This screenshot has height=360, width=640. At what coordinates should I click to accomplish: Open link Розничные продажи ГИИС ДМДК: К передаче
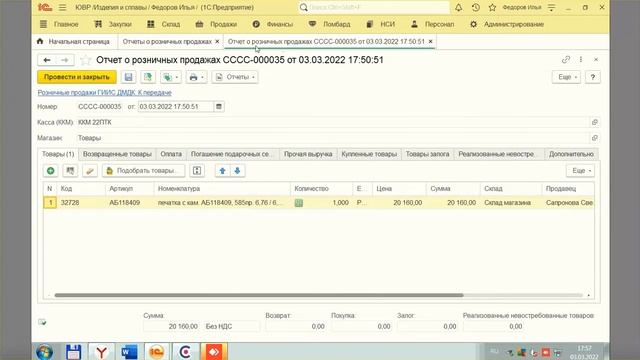tap(104, 93)
